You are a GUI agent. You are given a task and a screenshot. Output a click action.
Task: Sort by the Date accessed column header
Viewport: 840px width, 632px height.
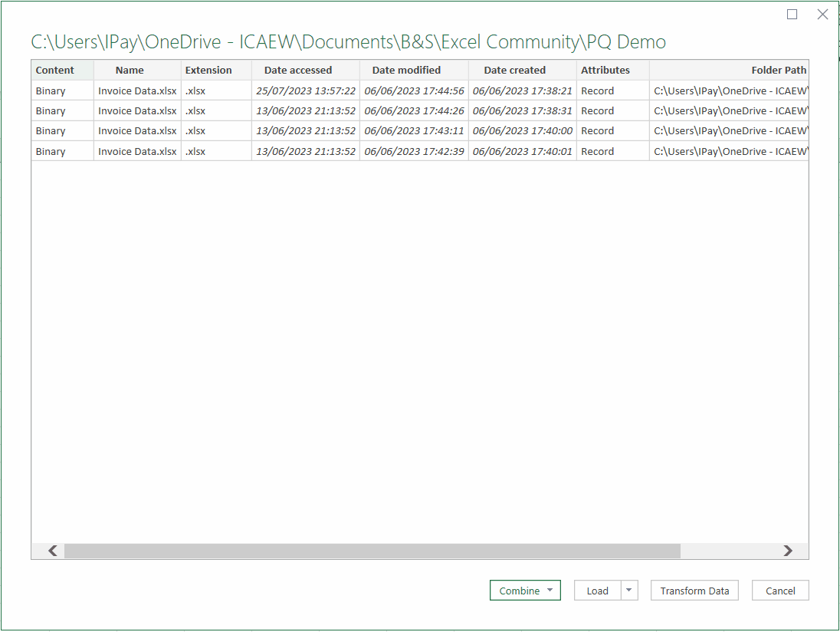(297, 70)
